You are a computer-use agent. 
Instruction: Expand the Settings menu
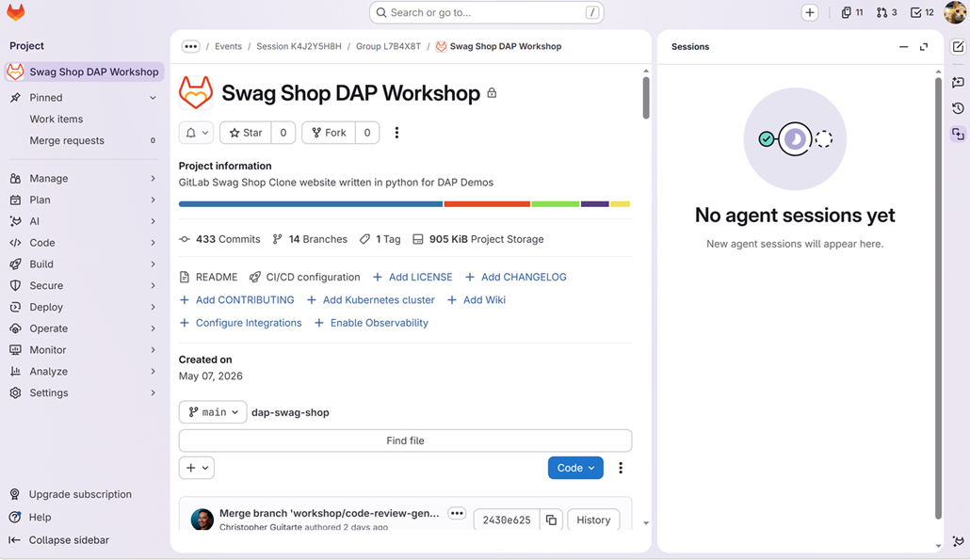pyautogui.click(x=83, y=392)
